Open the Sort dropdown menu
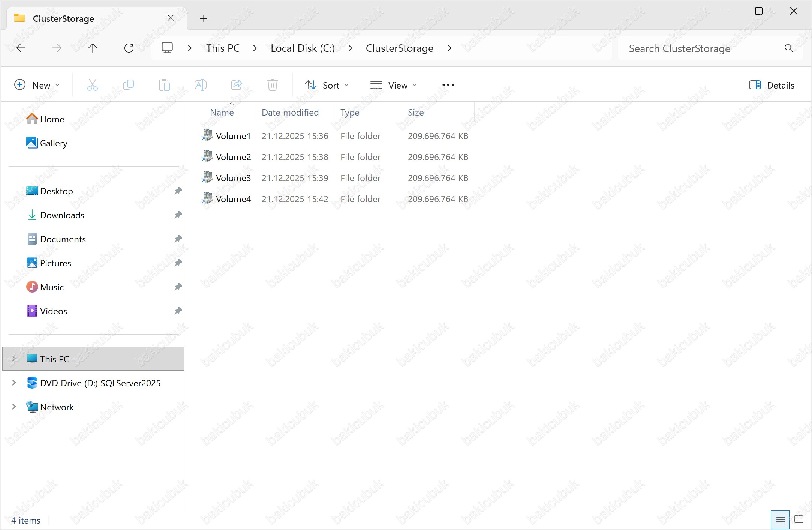 tap(327, 85)
